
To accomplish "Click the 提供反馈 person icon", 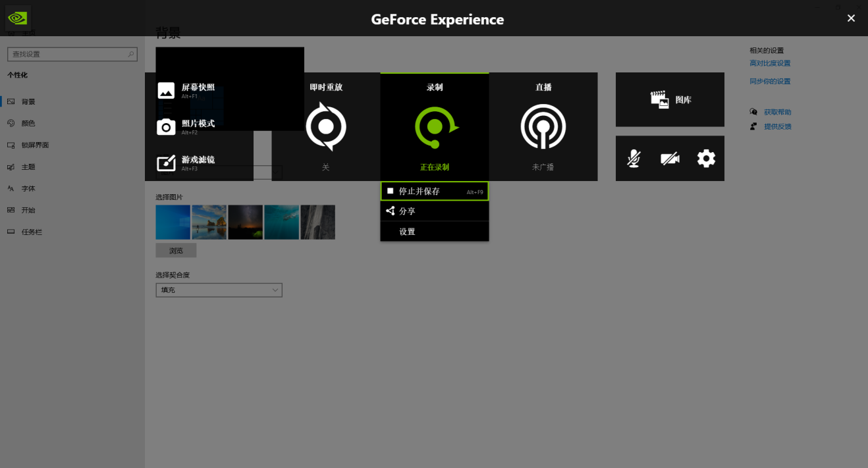I will coord(753,126).
